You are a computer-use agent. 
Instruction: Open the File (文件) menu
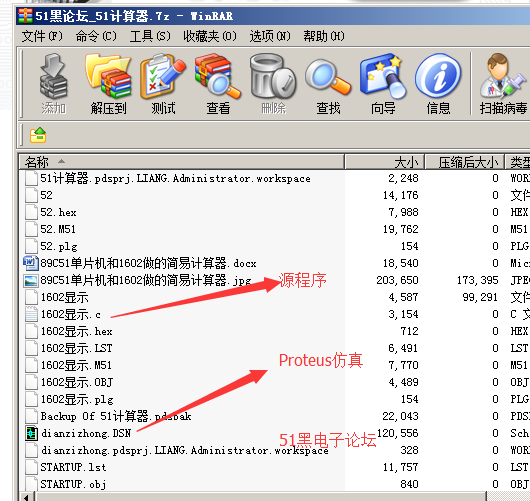pyautogui.click(x=42, y=36)
